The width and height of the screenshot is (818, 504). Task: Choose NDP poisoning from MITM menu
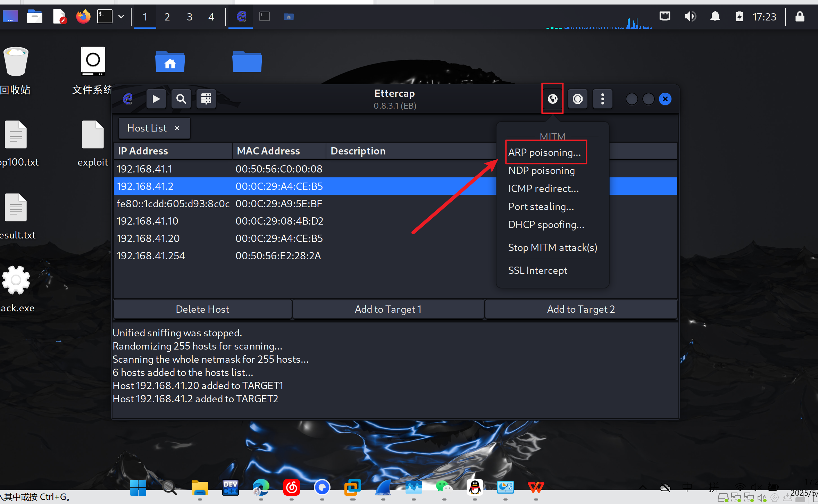[542, 170]
